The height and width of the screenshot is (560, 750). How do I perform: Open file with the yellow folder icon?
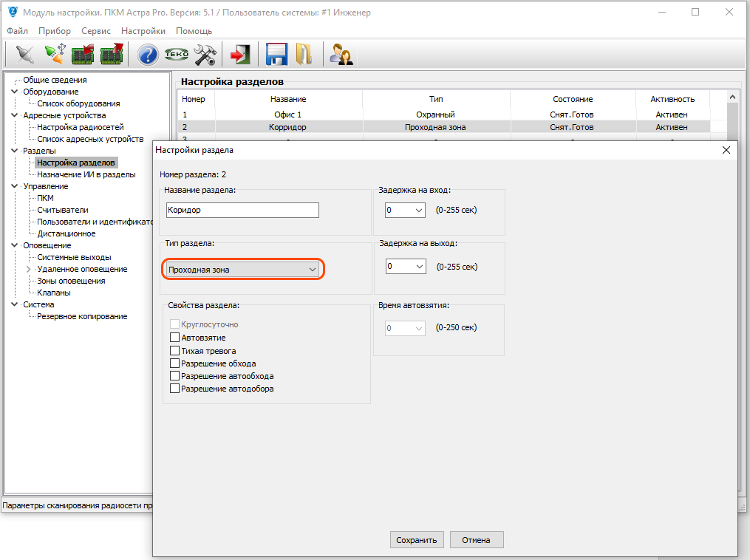(304, 55)
